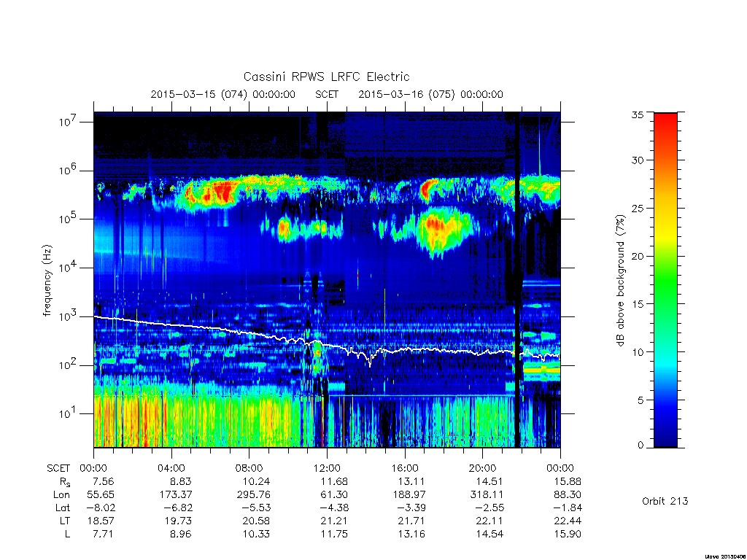Click the 10^7 frequency tick label
The width and height of the screenshot is (747, 560).
68,122
